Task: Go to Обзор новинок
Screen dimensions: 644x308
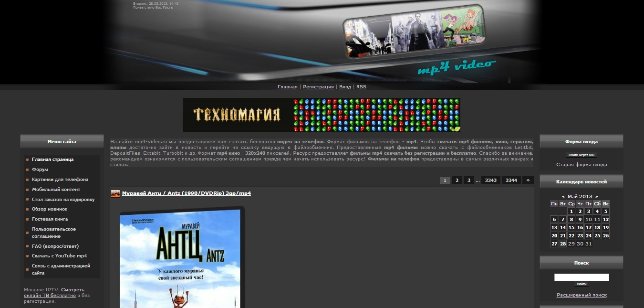Action: 50,209
